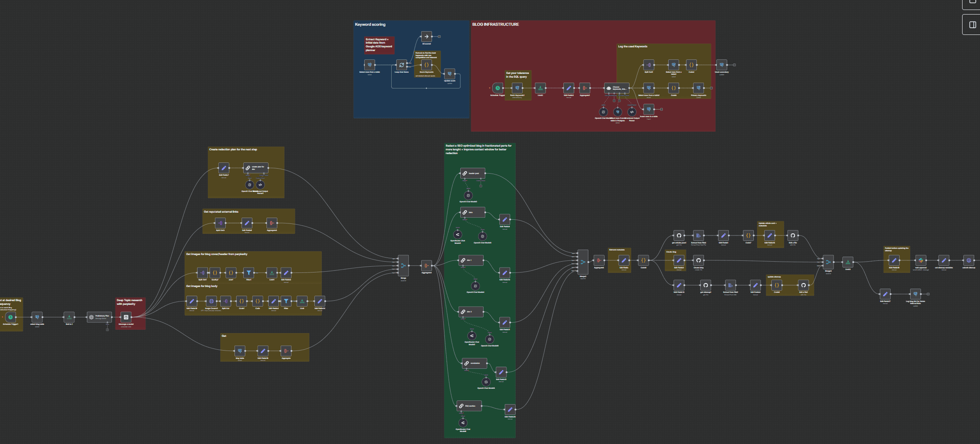Viewport: 980px width, 444px height.
Task: Open the Log blog link Postgres node
Action: click(x=915, y=294)
